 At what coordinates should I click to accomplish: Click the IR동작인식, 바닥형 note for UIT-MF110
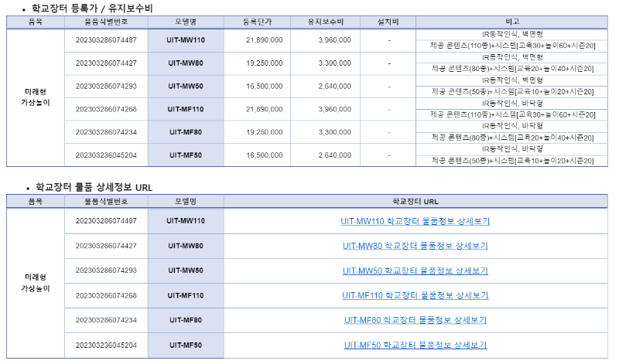[x=512, y=104]
